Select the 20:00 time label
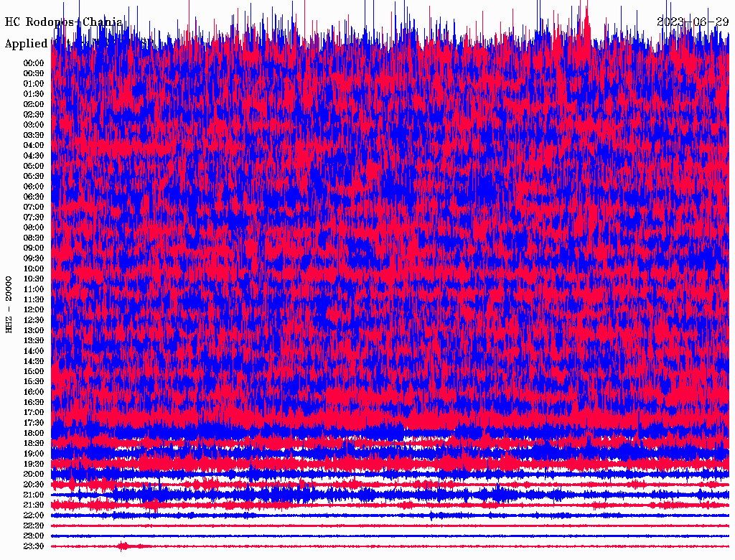The height and width of the screenshot is (560, 735). [34, 474]
